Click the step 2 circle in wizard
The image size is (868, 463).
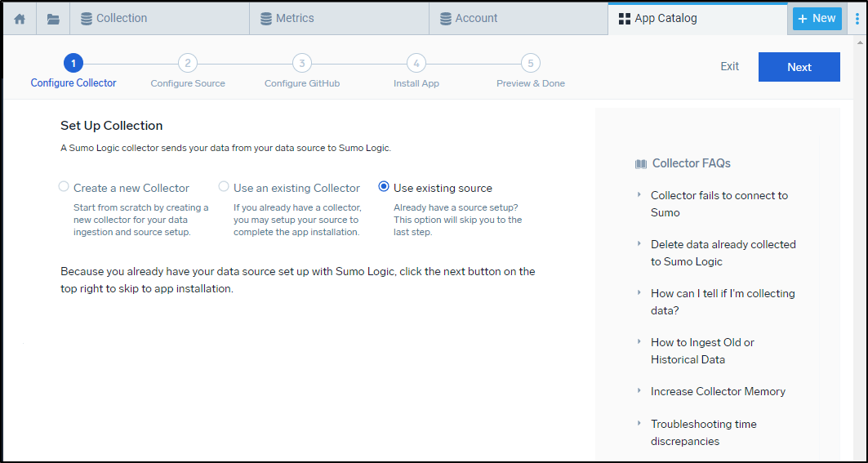(x=188, y=63)
